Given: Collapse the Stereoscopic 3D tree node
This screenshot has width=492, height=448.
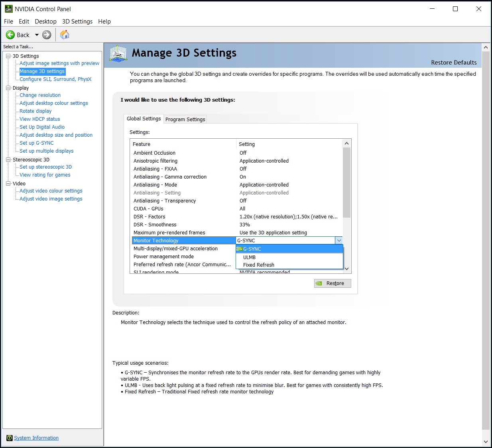Looking at the screenshot, I should point(8,159).
